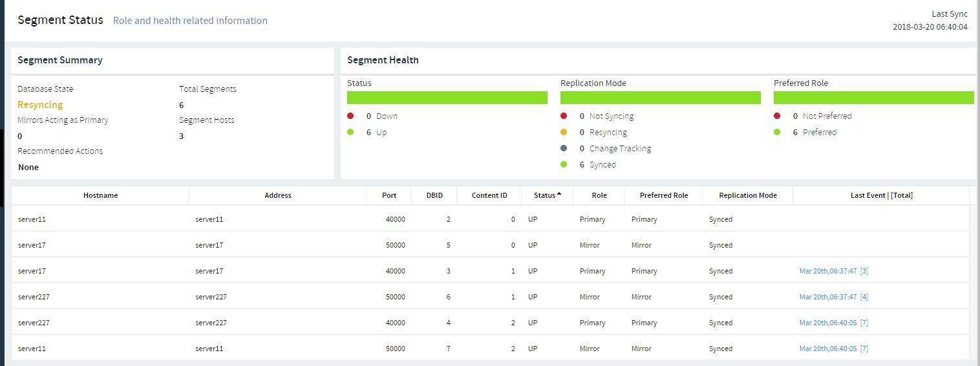Click the green Synced legend dot
The image size is (980, 366).
point(564,165)
